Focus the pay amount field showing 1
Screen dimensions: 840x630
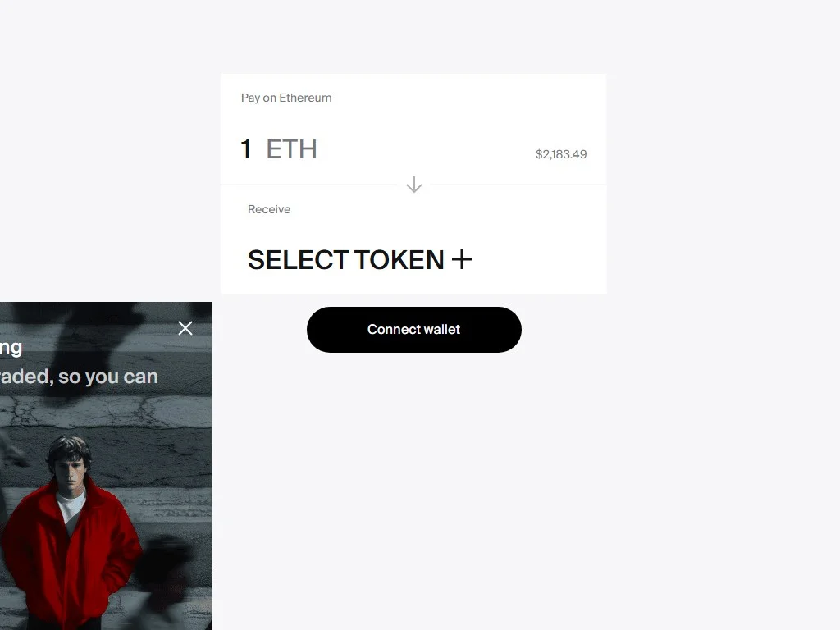coord(246,149)
